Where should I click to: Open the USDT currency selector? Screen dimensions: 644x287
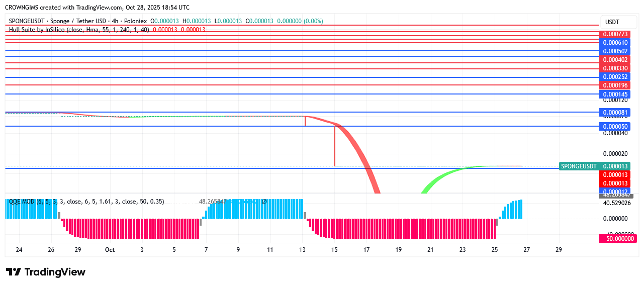pyautogui.click(x=612, y=22)
